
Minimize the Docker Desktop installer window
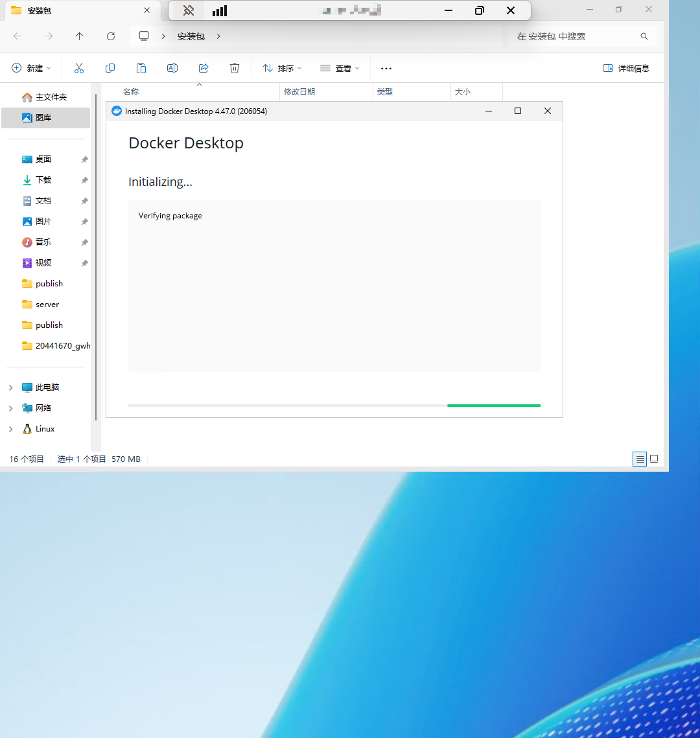pyautogui.click(x=489, y=111)
